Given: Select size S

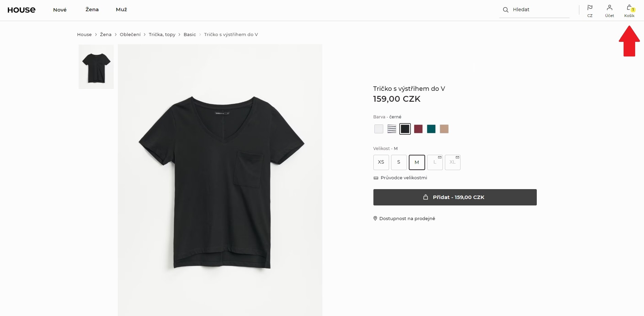Looking at the screenshot, I should tap(399, 162).
